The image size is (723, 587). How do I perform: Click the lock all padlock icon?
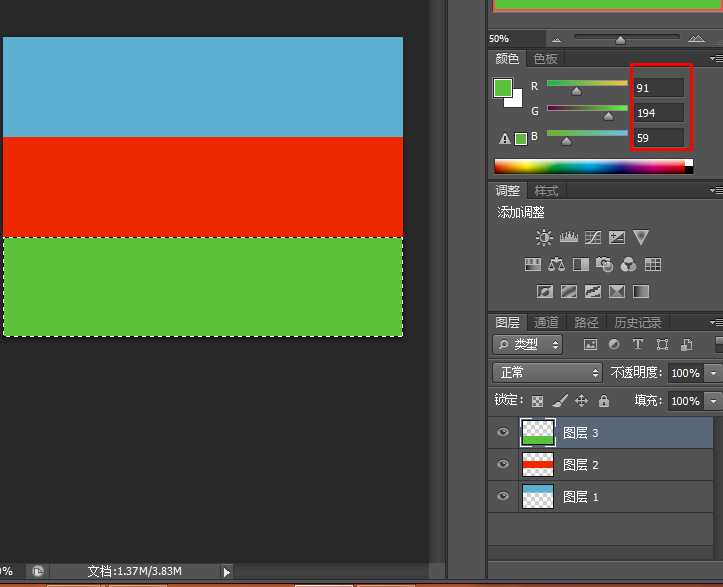603,401
